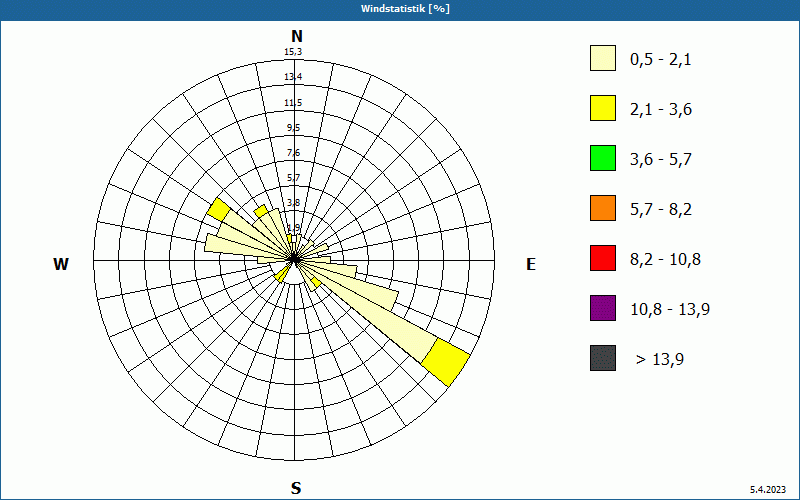The height and width of the screenshot is (500, 800).
Task: Click the small yellow segment on north-northwest bar
Action: [x=260, y=211]
